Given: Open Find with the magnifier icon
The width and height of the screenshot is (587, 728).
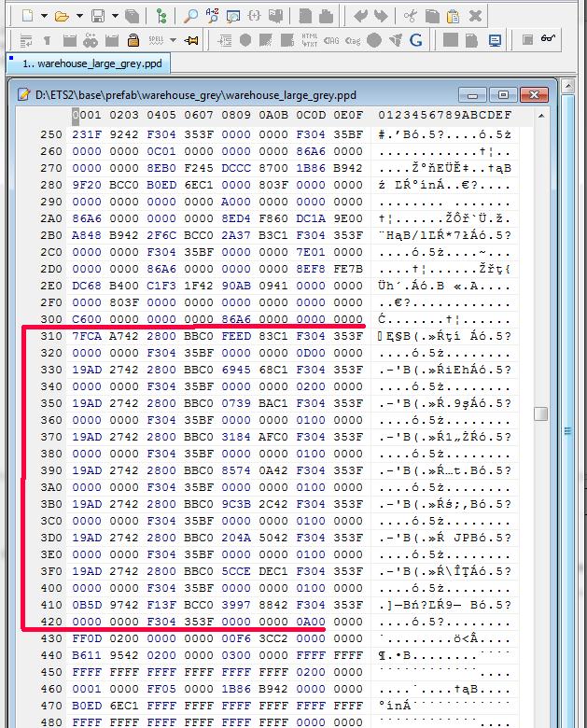Looking at the screenshot, I should pyautogui.click(x=189, y=16).
